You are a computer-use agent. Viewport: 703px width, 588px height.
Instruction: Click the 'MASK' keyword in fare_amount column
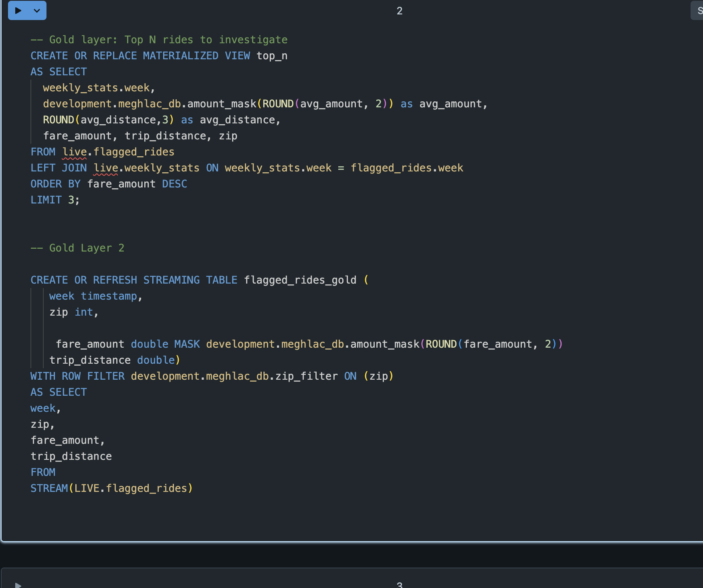187,344
